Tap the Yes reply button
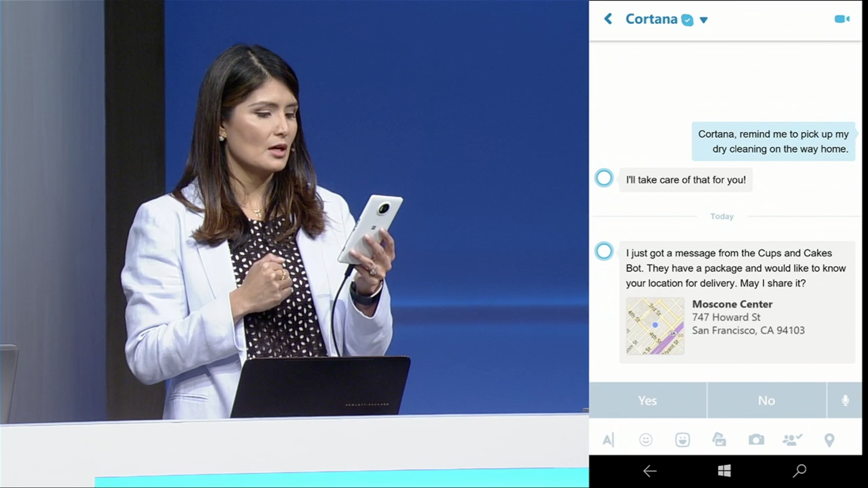The image size is (868, 488). coord(647,400)
